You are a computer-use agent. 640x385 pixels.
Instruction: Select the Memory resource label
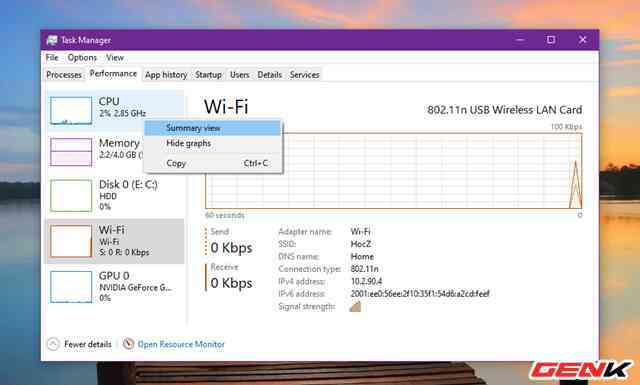point(119,143)
